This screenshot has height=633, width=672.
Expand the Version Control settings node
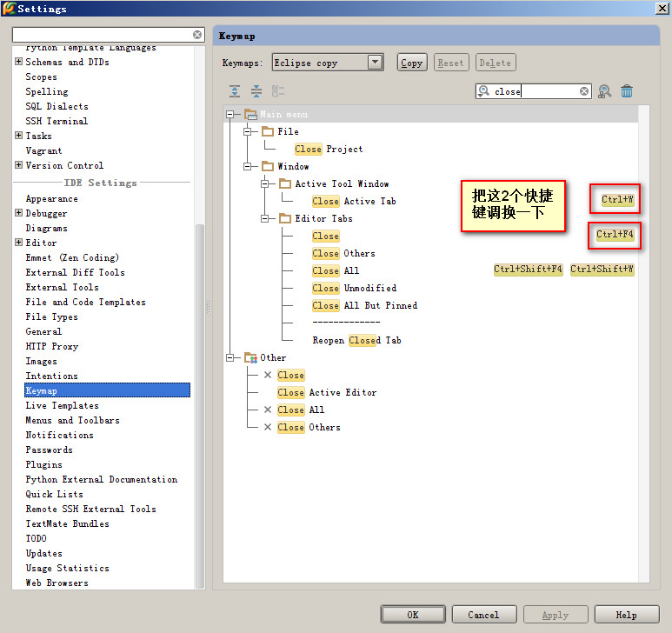click(18, 165)
